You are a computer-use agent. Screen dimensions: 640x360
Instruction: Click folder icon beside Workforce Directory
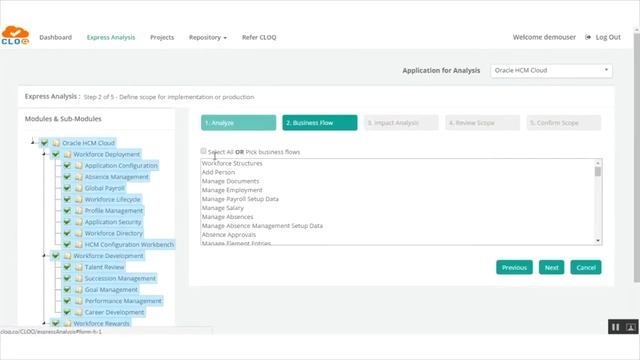79,233
